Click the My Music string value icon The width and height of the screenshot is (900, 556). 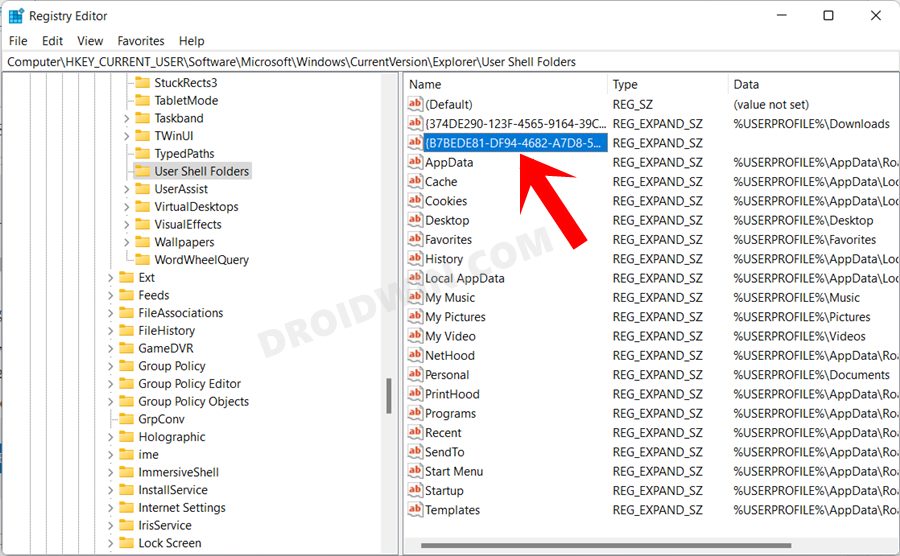coord(415,297)
